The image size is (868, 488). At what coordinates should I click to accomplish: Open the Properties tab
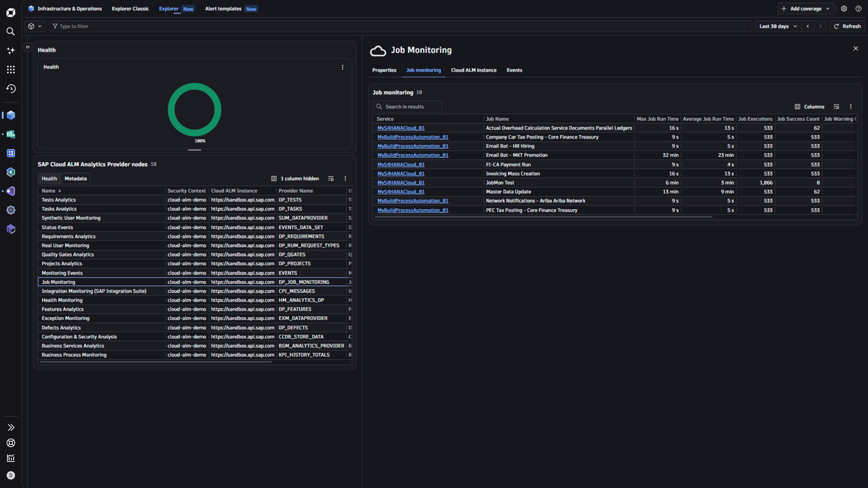[384, 70]
